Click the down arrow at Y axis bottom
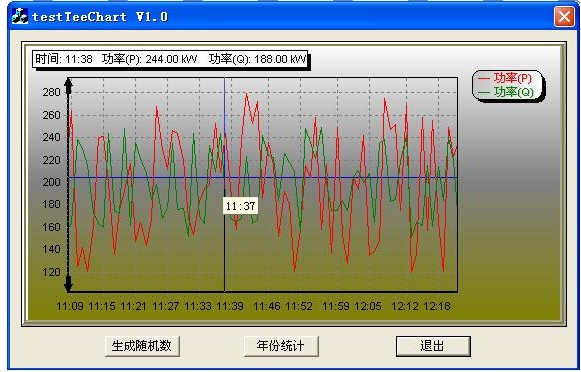Image resolution: width=581 pixels, height=372 pixels. tap(68, 284)
